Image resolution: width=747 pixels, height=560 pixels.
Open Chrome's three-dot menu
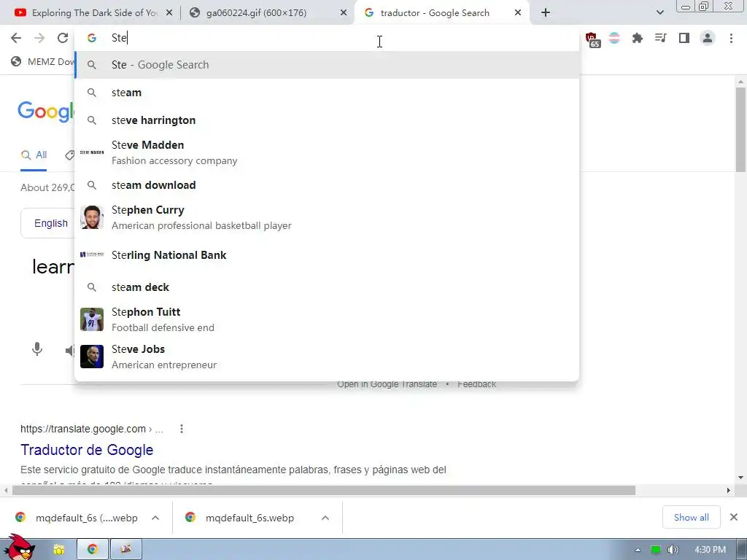click(731, 38)
